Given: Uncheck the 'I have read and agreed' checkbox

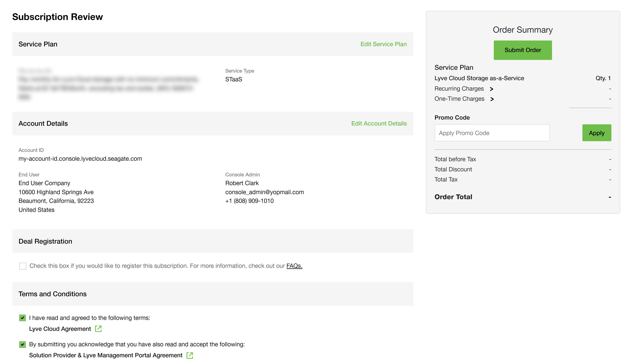Looking at the screenshot, I should (x=22, y=318).
